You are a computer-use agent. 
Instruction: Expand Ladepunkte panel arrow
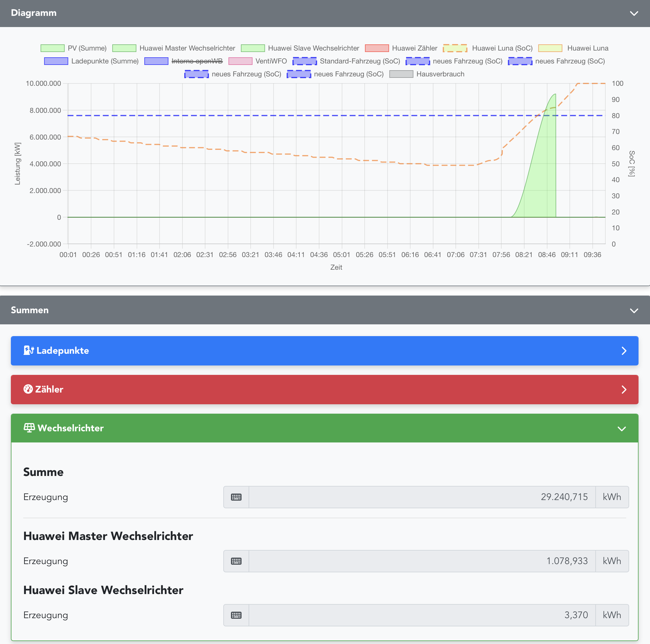[624, 351]
